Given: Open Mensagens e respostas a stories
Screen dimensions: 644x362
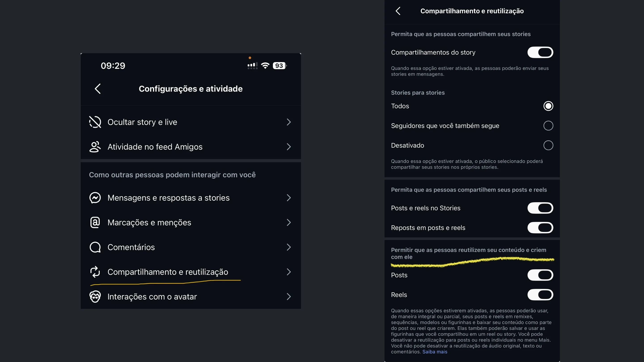Looking at the screenshot, I should pyautogui.click(x=191, y=198).
